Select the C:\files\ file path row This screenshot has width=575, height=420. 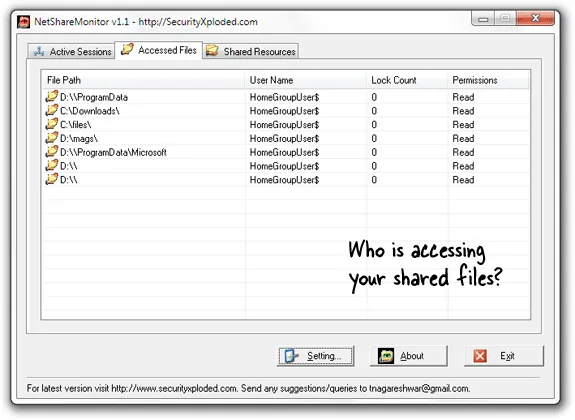pyautogui.click(x=76, y=125)
